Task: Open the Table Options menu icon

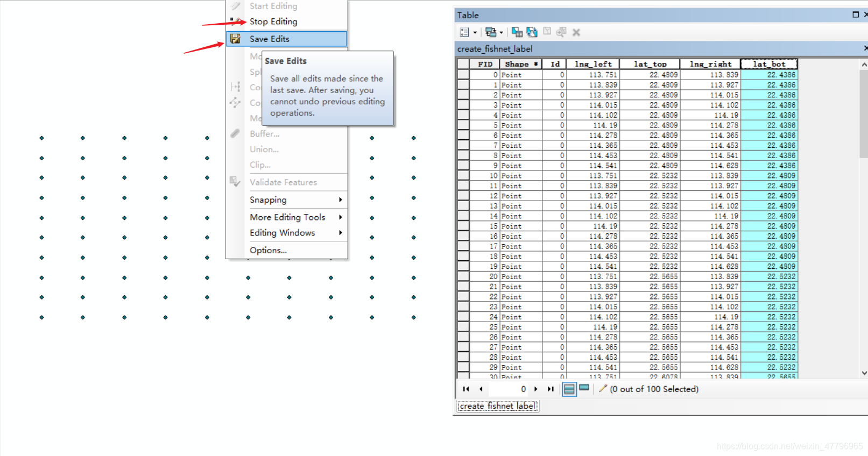Action: click(465, 32)
